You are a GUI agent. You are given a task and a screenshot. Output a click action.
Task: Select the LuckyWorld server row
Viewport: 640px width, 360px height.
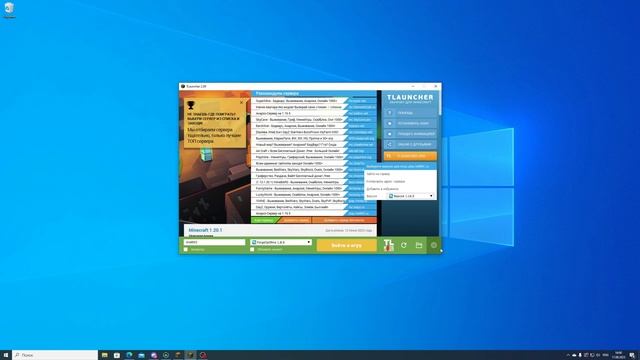tap(299, 195)
